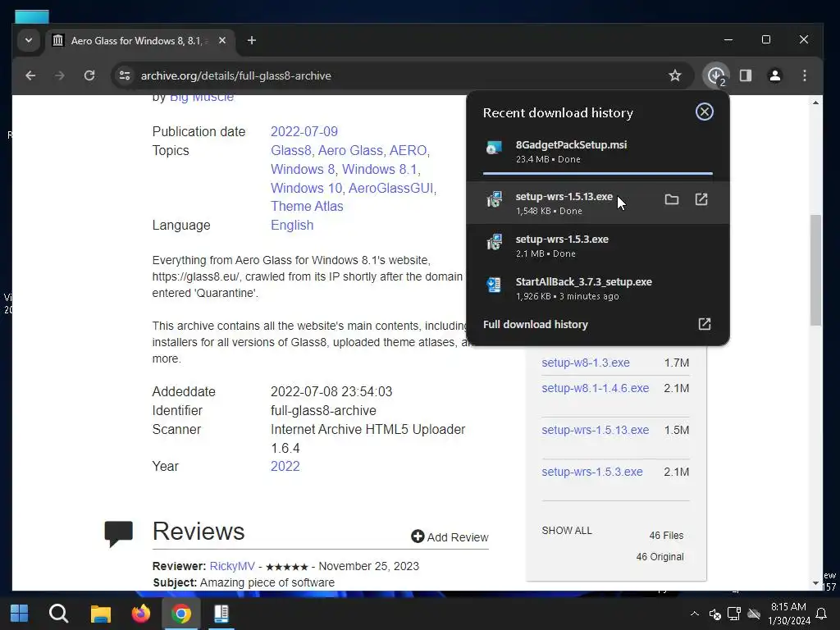840x630 pixels.
Task: Open File Explorer from taskbar
Action: [100, 614]
